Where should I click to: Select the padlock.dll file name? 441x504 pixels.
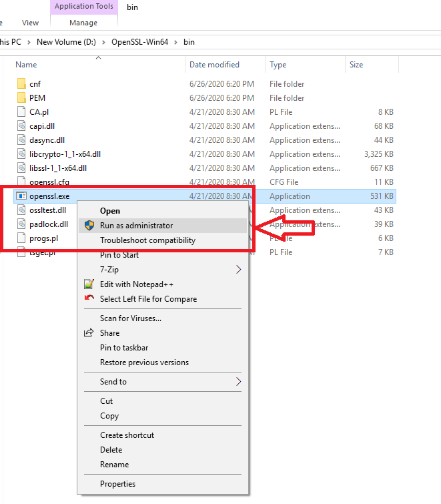(x=49, y=224)
